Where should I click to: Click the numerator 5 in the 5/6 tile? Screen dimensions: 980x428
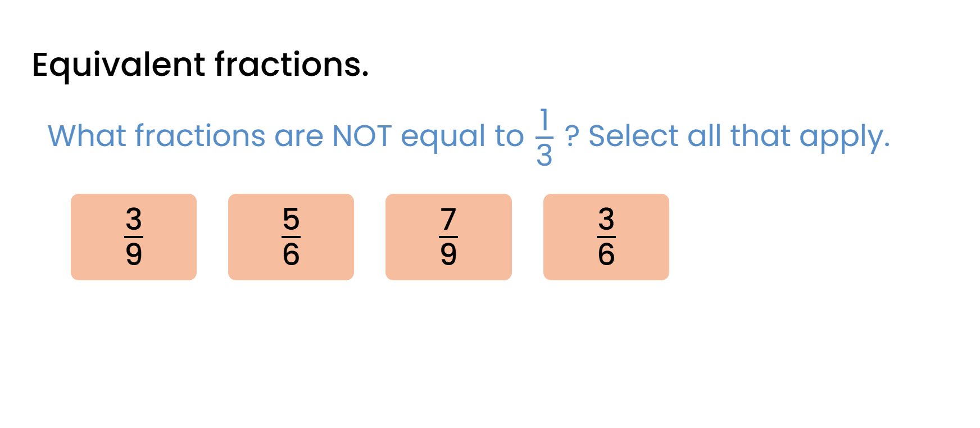tap(291, 219)
